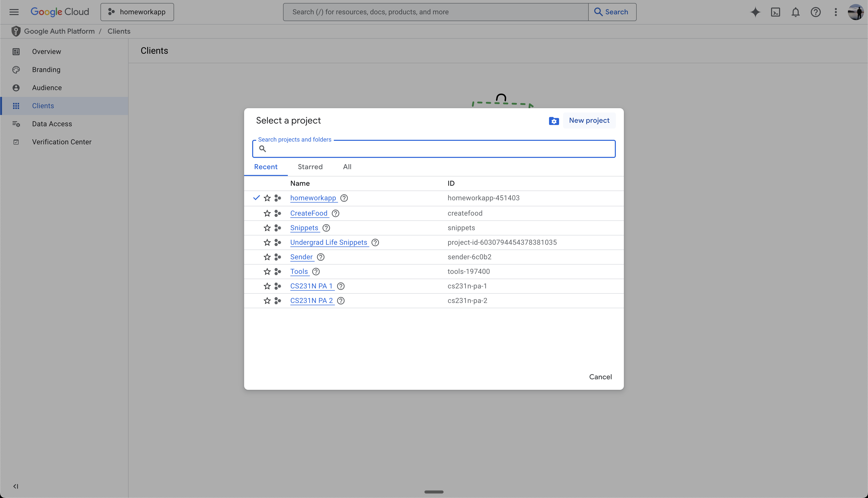
Task: Open the help question mark menu
Action: click(x=816, y=12)
